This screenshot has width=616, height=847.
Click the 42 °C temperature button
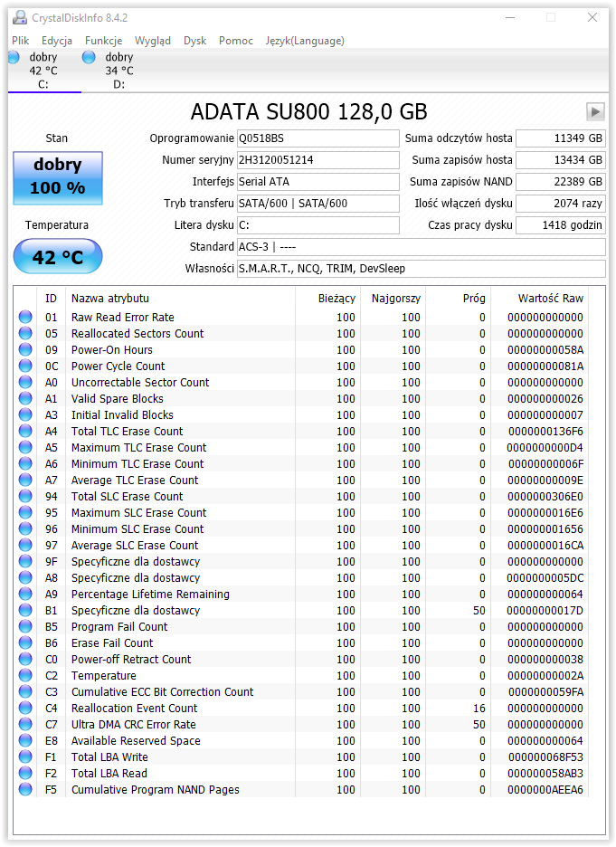(x=58, y=256)
